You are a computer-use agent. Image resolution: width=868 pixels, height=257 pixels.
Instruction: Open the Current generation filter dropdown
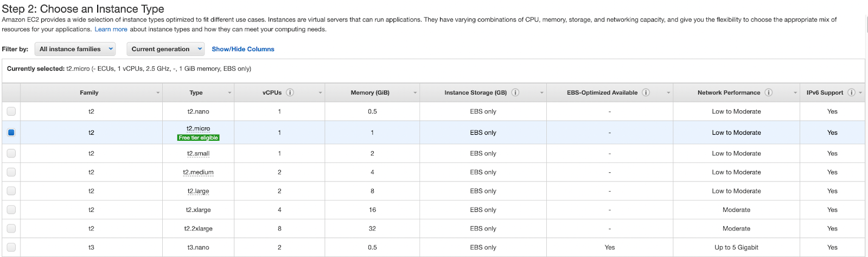pos(165,49)
